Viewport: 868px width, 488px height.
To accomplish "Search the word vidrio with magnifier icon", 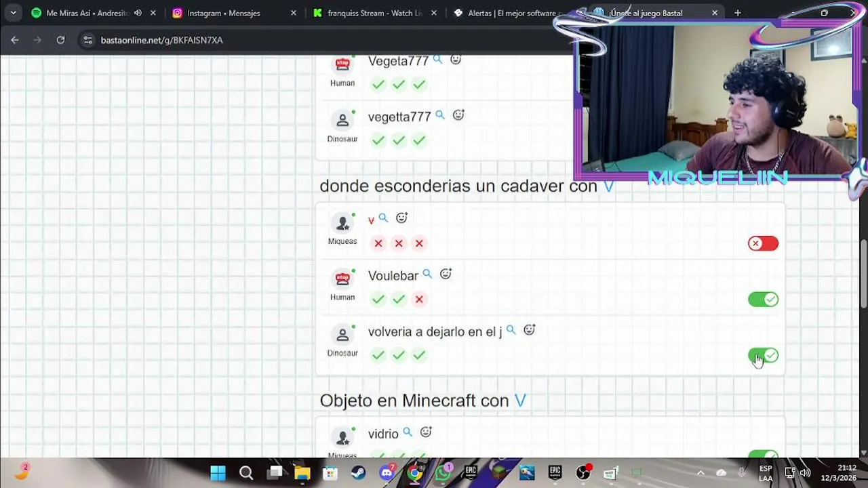I will [408, 432].
